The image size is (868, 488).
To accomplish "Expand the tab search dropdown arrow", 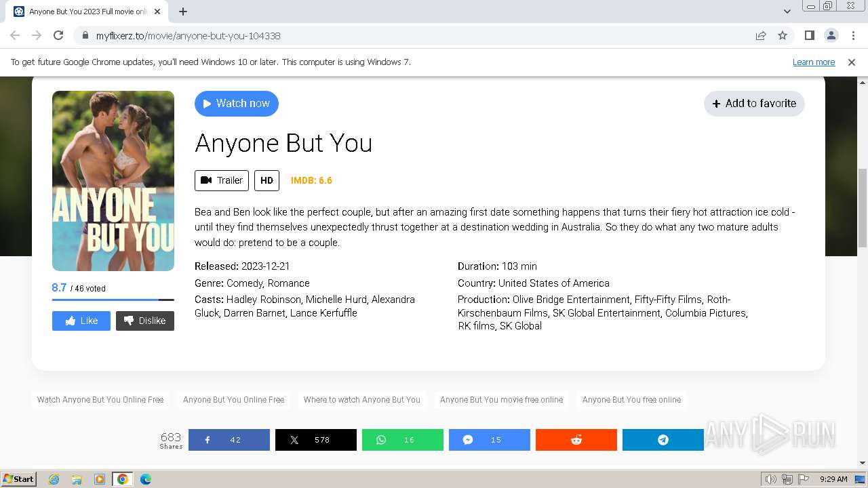I will pyautogui.click(x=787, y=12).
